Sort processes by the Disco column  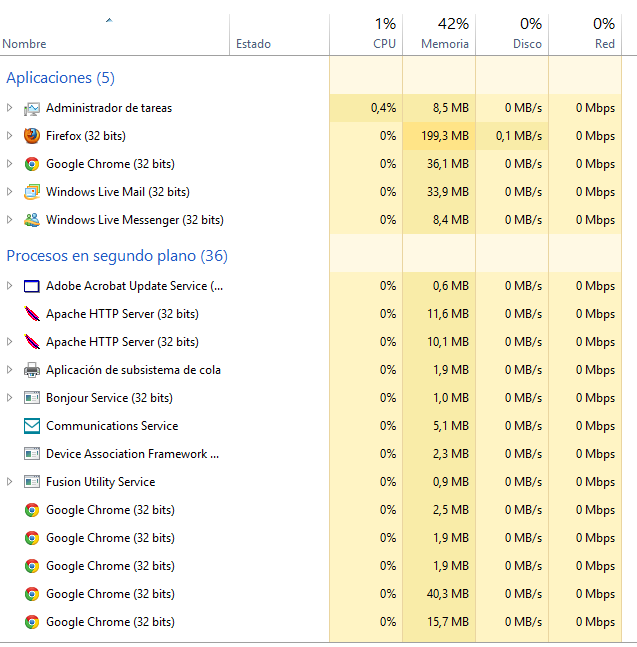coord(512,35)
